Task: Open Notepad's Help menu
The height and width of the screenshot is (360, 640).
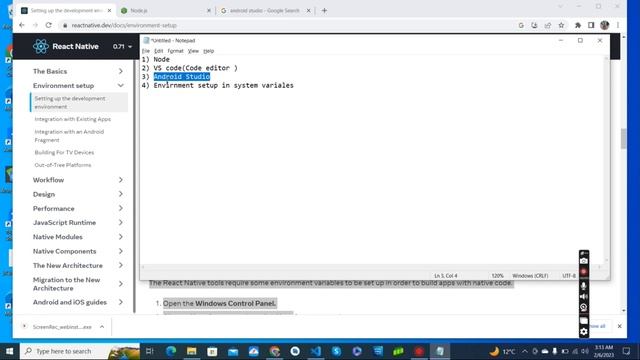Action: 209,51
